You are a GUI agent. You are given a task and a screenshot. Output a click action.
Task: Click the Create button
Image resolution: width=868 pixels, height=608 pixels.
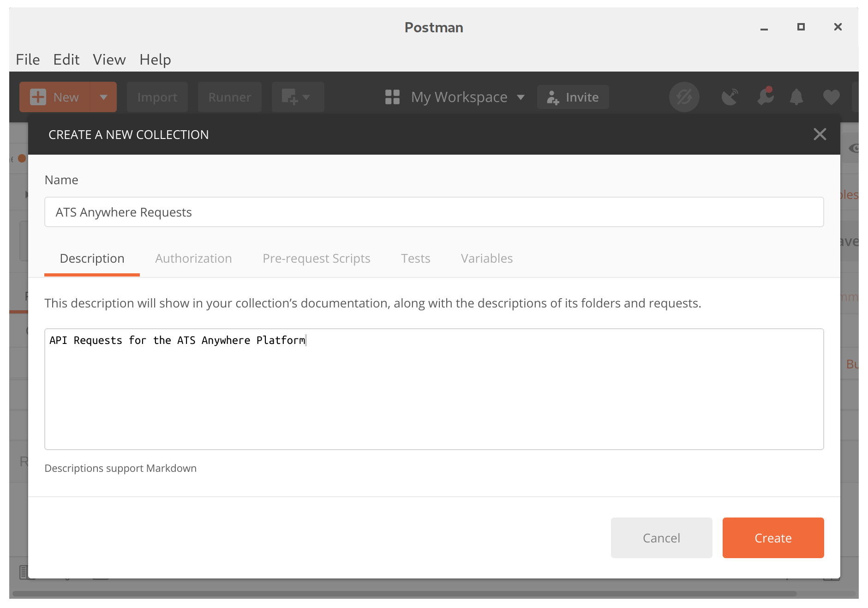coord(773,538)
